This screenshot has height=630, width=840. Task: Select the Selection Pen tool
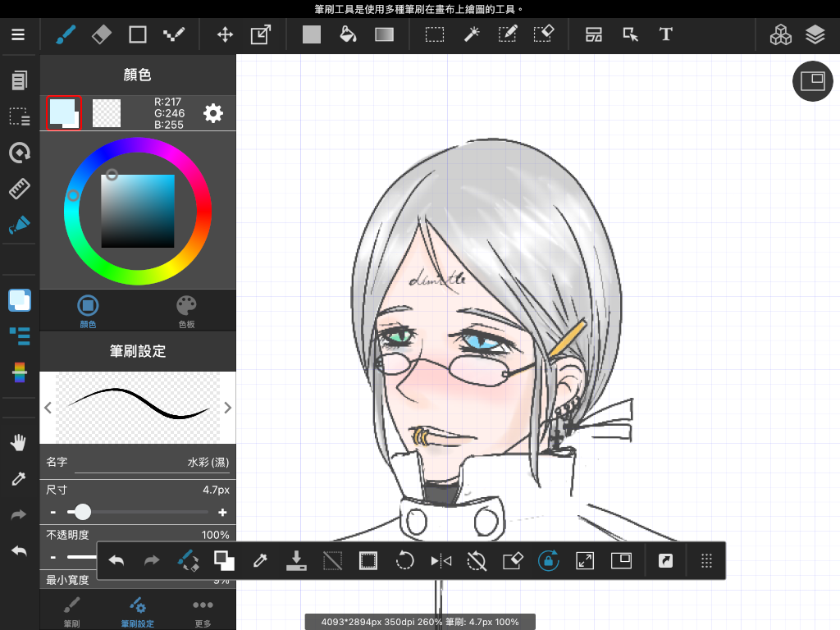[x=507, y=34]
